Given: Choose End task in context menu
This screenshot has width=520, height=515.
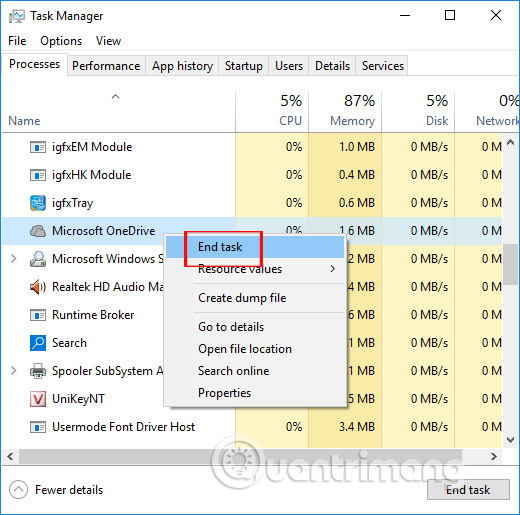Looking at the screenshot, I should (255, 247).
